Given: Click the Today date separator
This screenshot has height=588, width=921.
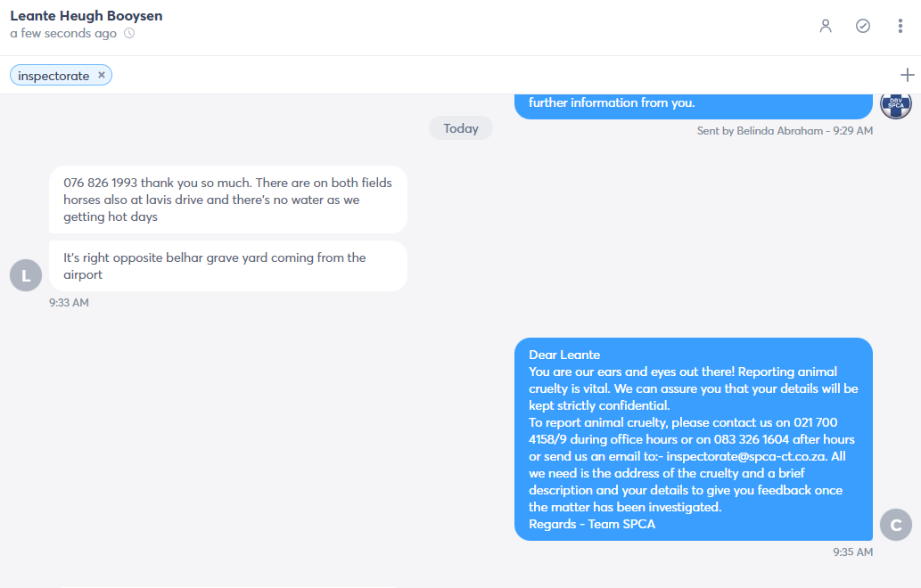Looking at the screenshot, I should [x=460, y=128].
